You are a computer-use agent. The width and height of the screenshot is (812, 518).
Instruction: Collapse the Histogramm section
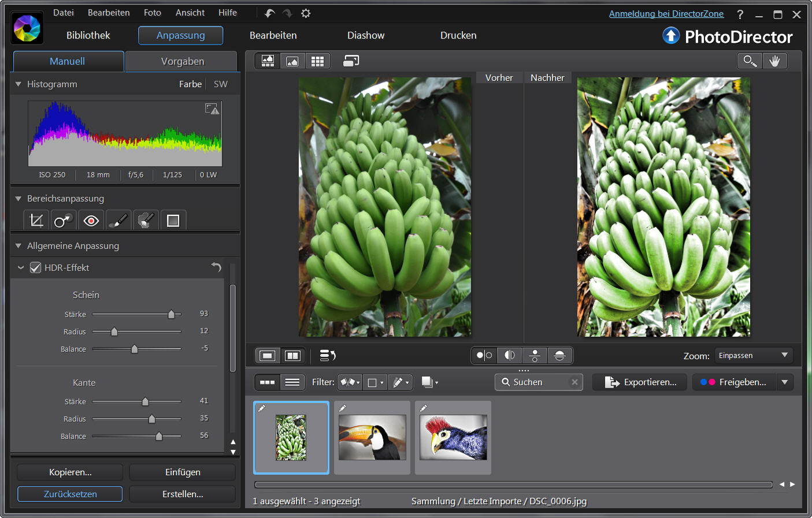click(18, 84)
